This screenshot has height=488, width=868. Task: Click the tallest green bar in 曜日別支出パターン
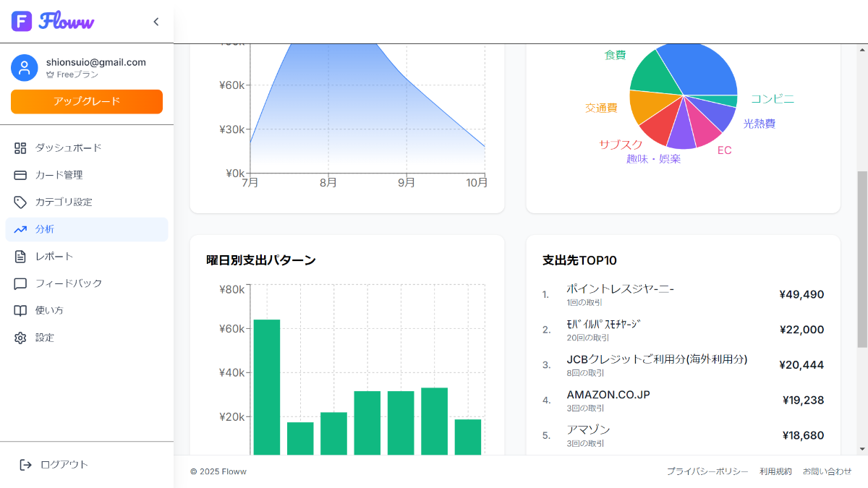(x=266, y=387)
